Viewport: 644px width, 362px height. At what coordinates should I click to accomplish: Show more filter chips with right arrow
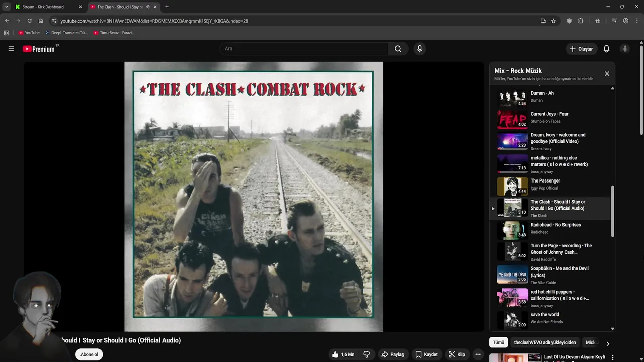click(607, 344)
